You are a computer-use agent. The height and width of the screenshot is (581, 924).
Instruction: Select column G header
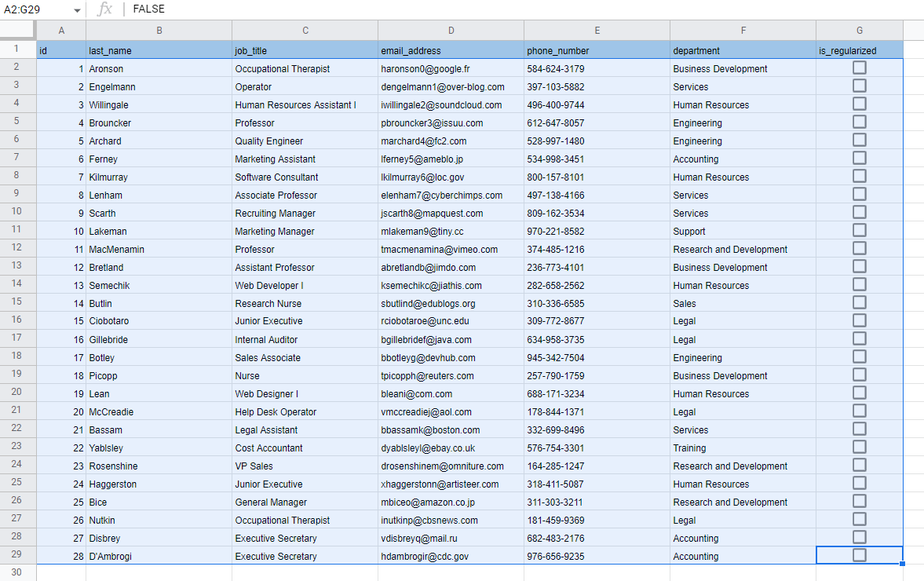(859, 30)
